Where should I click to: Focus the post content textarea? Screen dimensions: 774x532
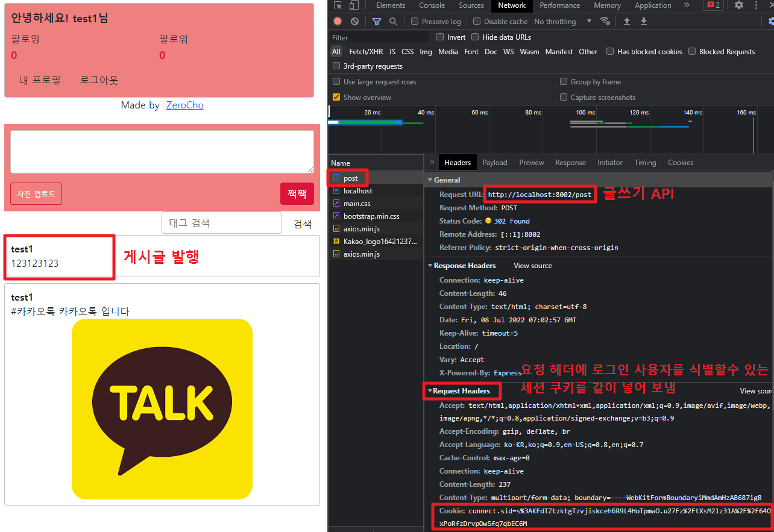pyautogui.click(x=162, y=152)
